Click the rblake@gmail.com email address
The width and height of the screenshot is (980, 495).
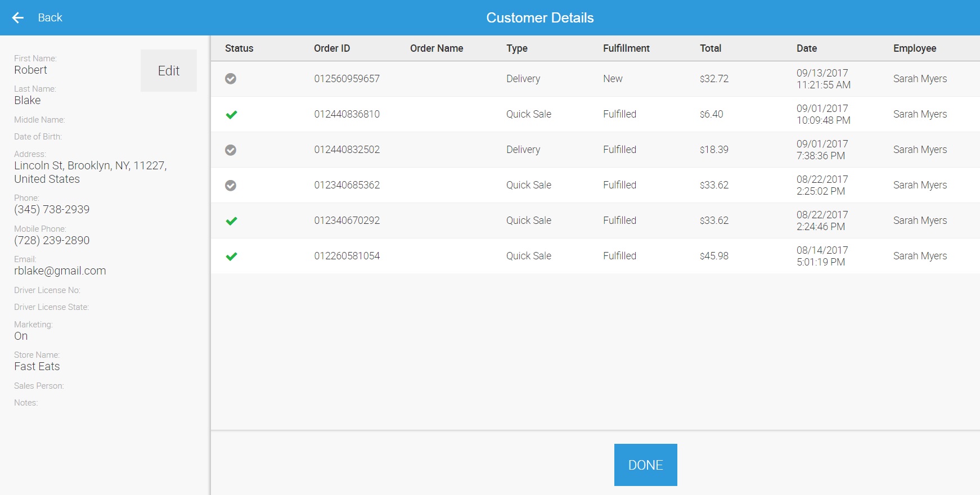[60, 271]
